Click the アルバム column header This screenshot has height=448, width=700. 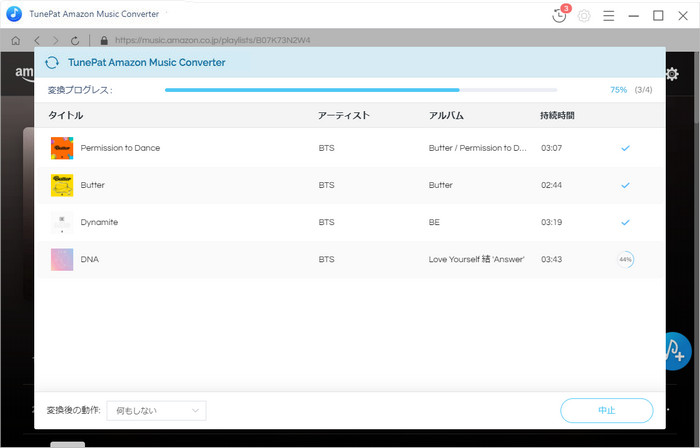pos(446,116)
